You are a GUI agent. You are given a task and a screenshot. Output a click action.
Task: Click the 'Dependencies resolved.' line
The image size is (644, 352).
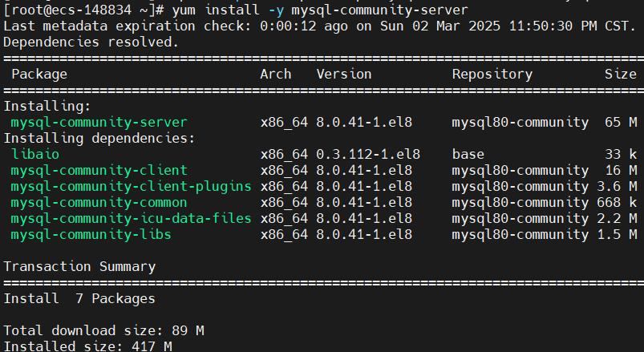[91, 42]
